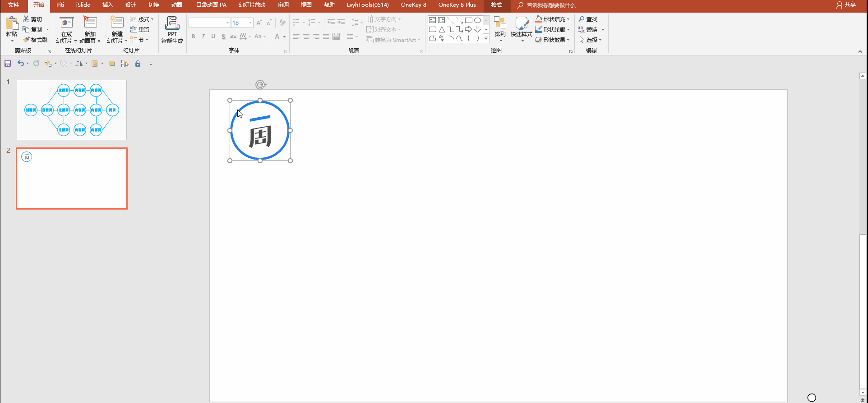Choose the Down Arrow shape in gallery
Screen dimensions: 868x403
point(478,29)
